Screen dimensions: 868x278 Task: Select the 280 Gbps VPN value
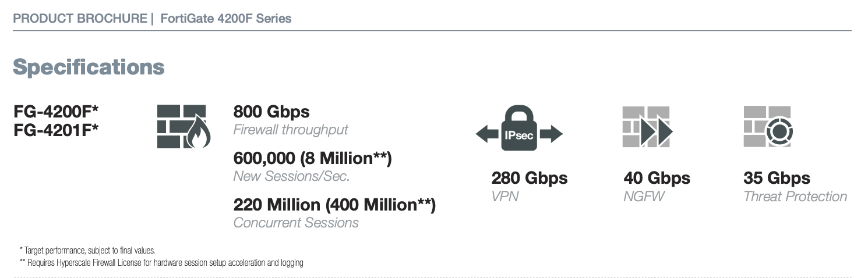(x=530, y=178)
